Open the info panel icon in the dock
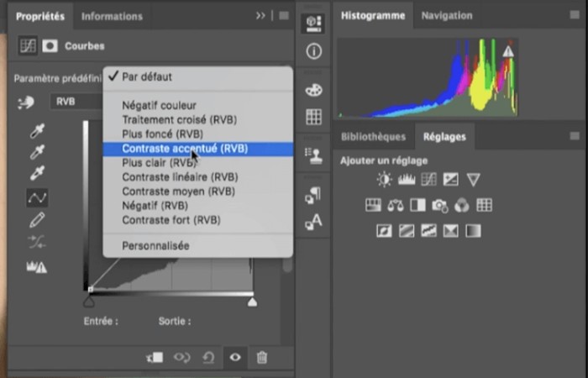Screen dimensions: 588x378 (313, 51)
